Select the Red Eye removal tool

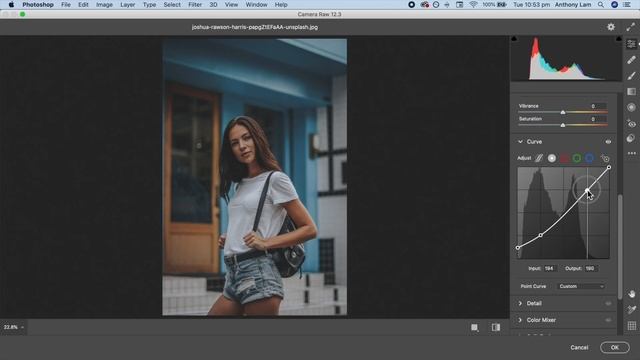[x=631, y=124]
